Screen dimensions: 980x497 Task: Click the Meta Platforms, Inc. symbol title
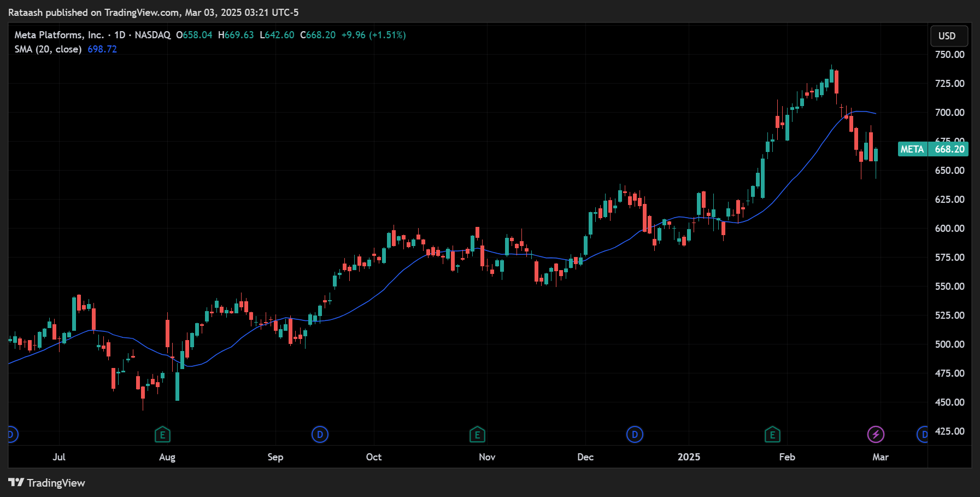click(x=59, y=35)
